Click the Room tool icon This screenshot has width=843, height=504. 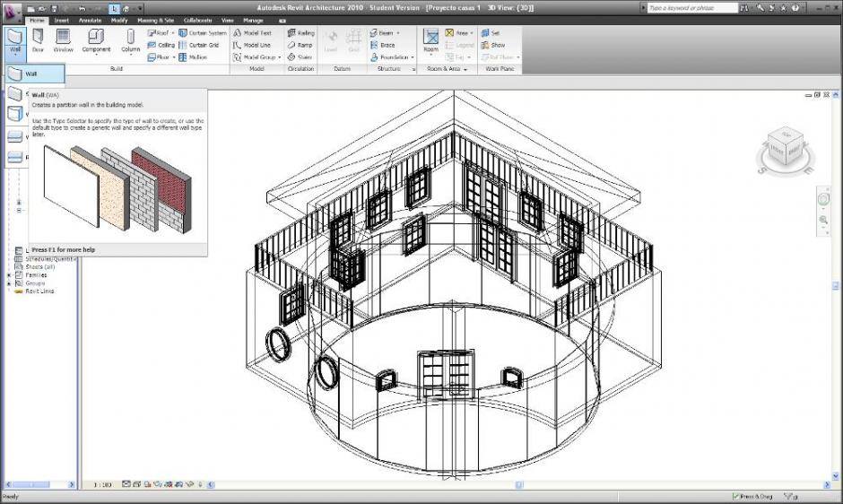pyautogui.click(x=431, y=39)
